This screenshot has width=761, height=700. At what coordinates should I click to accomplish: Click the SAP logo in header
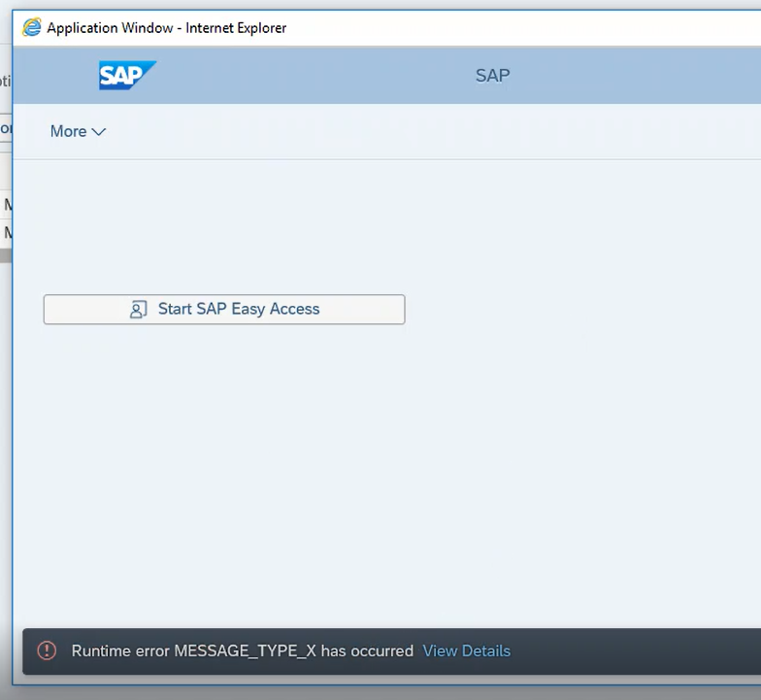[127, 76]
